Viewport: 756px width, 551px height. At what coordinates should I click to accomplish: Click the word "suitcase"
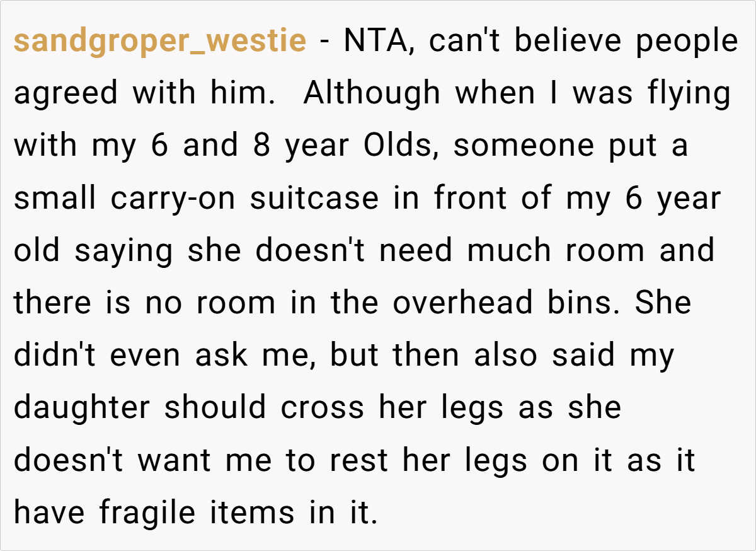314,199
